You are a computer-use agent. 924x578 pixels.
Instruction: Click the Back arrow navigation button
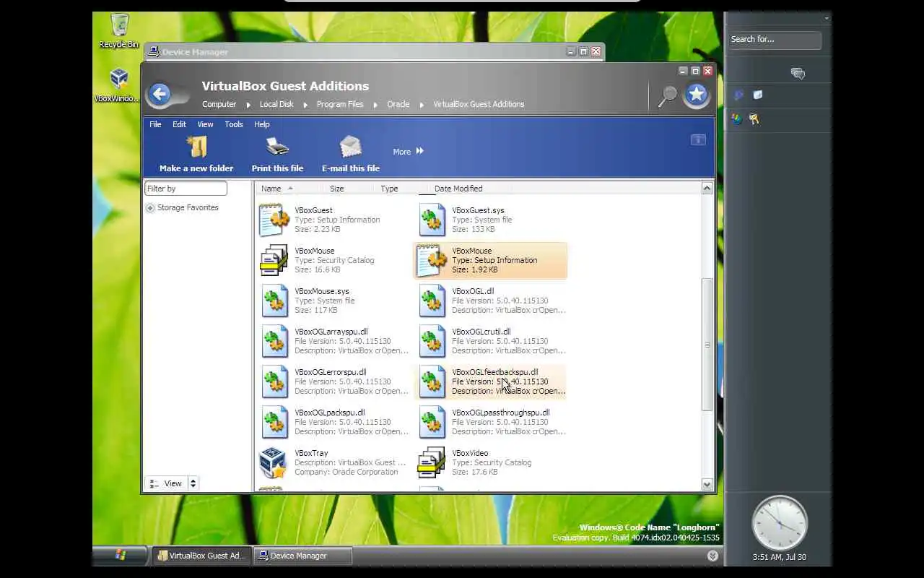pyautogui.click(x=160, y=94)
